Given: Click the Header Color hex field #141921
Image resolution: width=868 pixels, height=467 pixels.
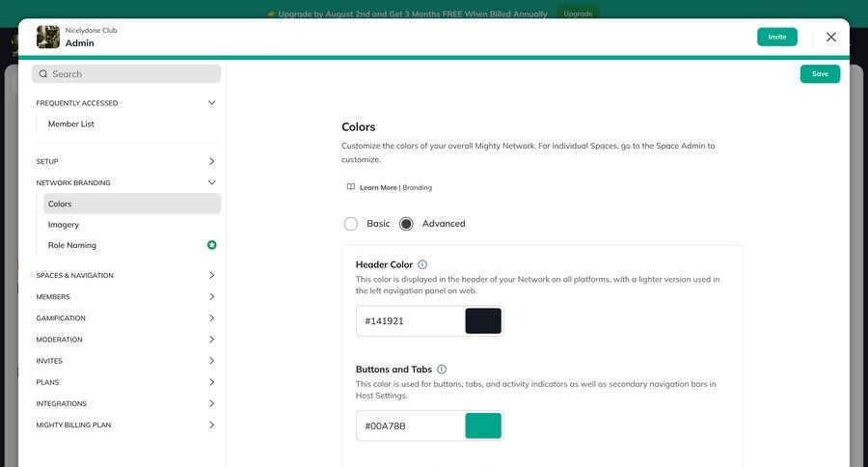Looking at the screenshot, I should pyautogui.click(x=411, y=321).
